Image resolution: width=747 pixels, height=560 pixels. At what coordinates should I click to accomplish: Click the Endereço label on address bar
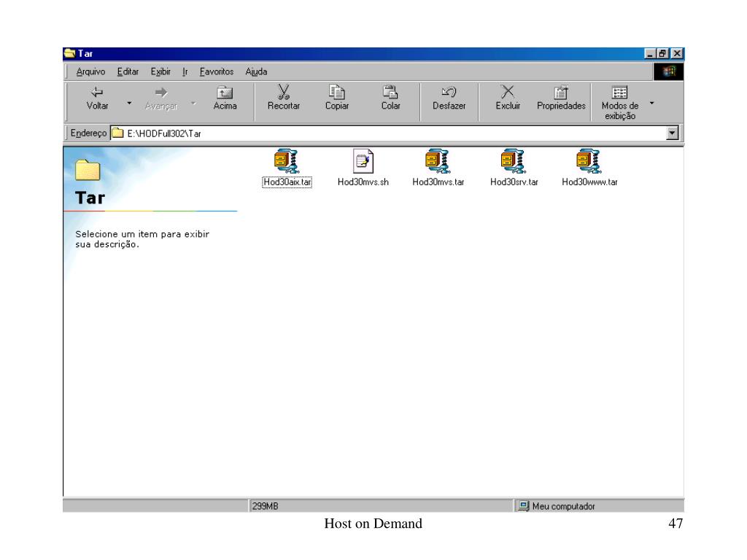pyautogui.click(x=88, y=133)
